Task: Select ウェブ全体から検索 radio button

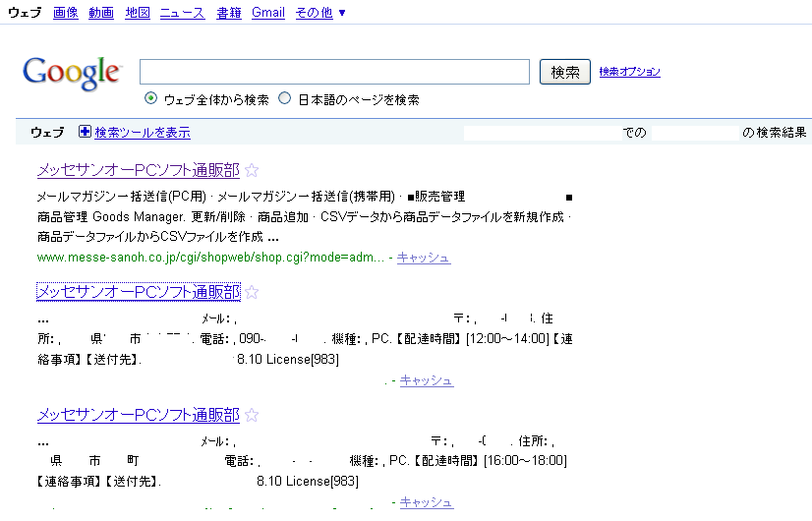Action: [150, 98]
